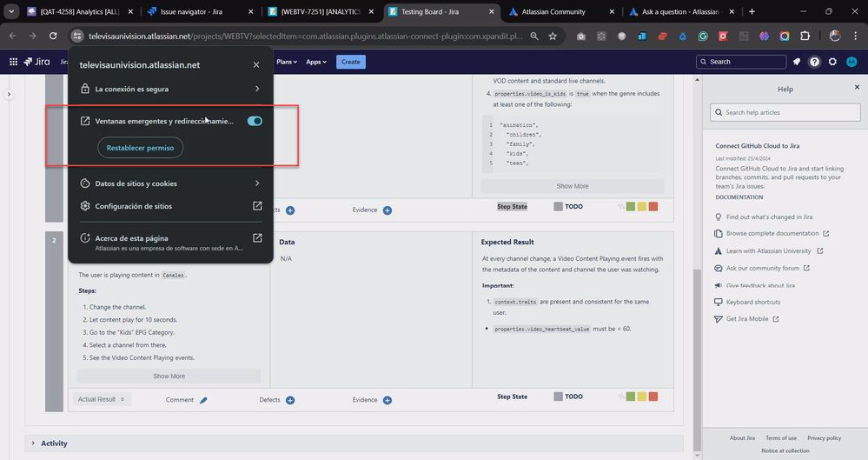Image resolution: width=868 pixels, height=460 pixels.
Task: Open step 2 TODO state dropdown
Action: pos(568,397)
